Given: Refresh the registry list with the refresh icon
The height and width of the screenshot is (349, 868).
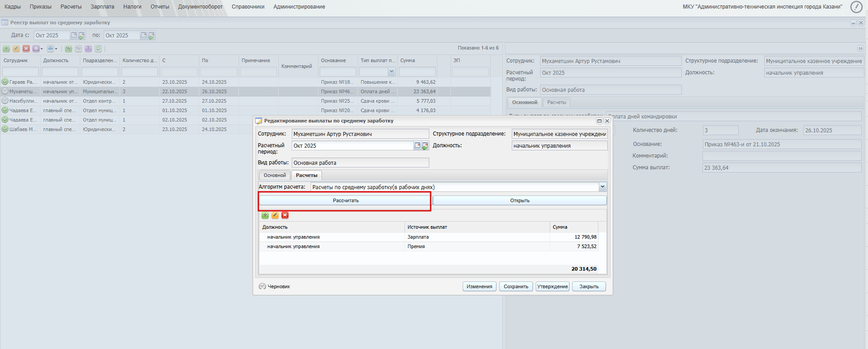Looking at the screenshot, I should click(98, 49).
